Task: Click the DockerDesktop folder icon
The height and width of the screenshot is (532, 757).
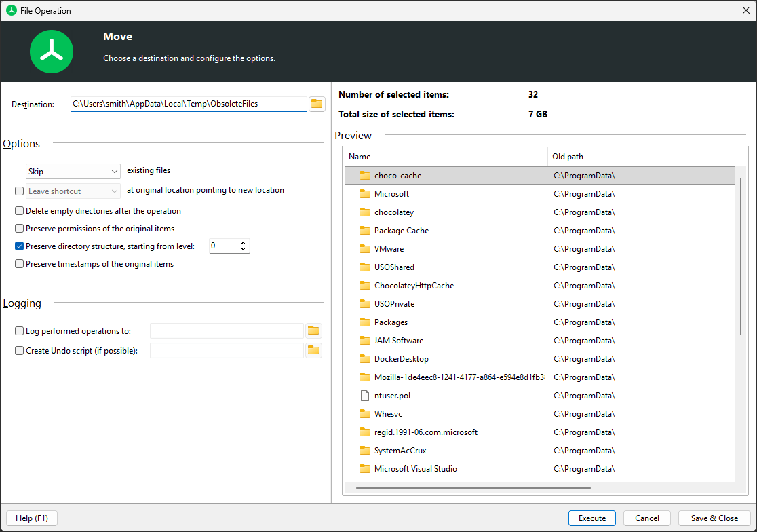Action: pos(365,359)
